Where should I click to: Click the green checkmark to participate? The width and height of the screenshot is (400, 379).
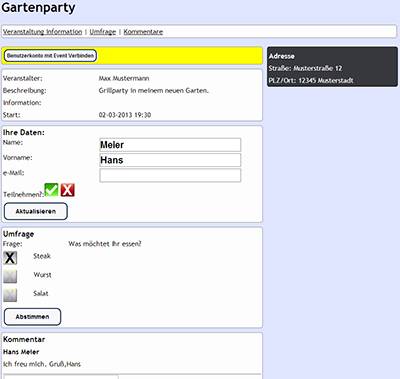coord(51,190)
